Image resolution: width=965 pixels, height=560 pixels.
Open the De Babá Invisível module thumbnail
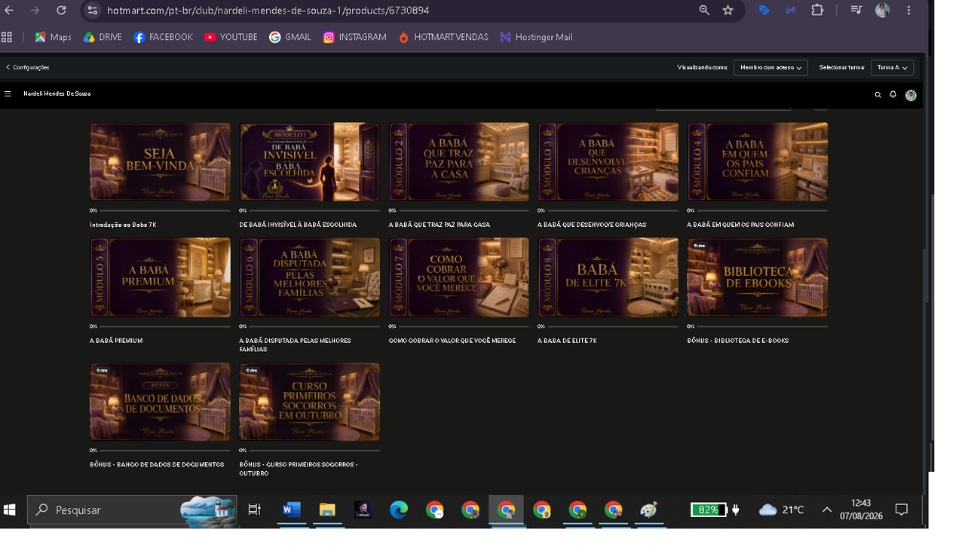coord(309,162)
